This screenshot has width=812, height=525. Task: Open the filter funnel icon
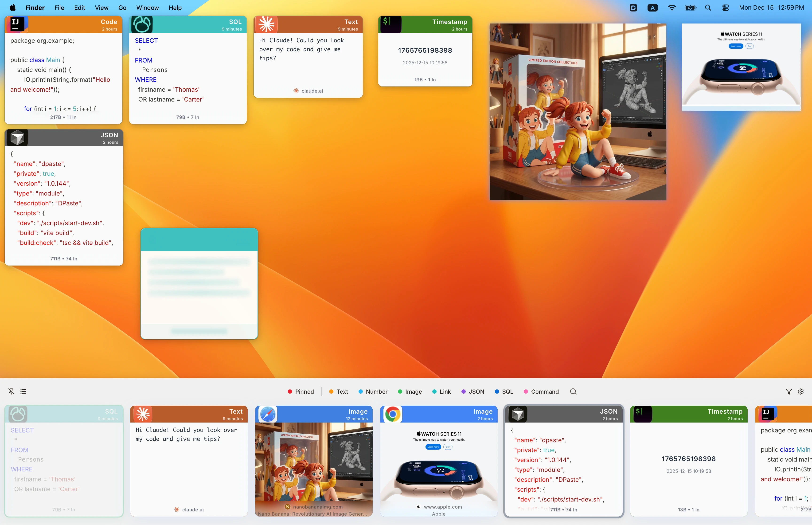coord(789,391)
